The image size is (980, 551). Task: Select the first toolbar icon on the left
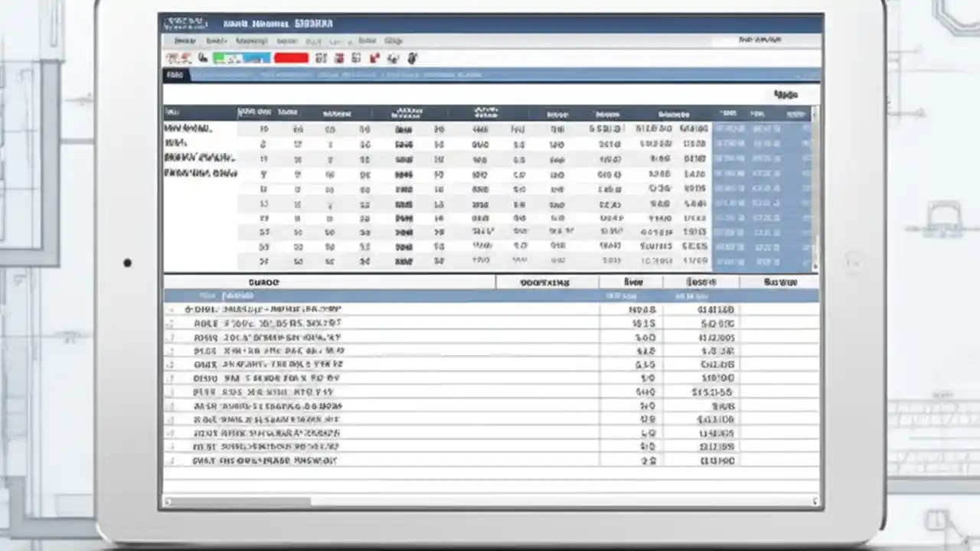(x=178, y=58)
